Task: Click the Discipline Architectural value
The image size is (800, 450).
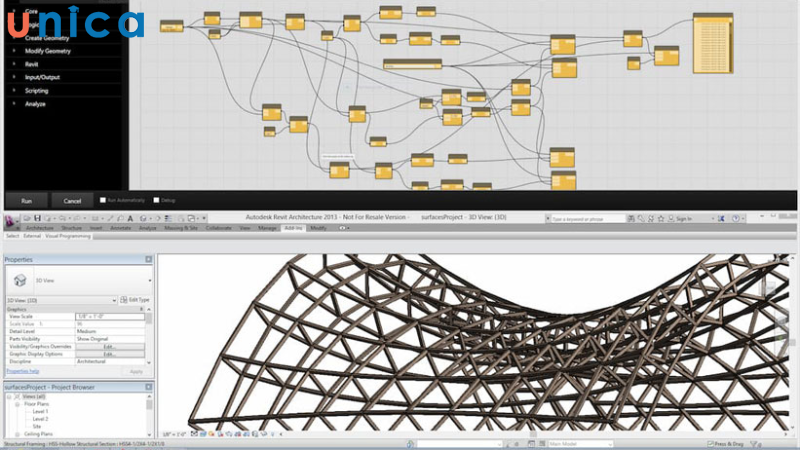Action: point(110,361)
